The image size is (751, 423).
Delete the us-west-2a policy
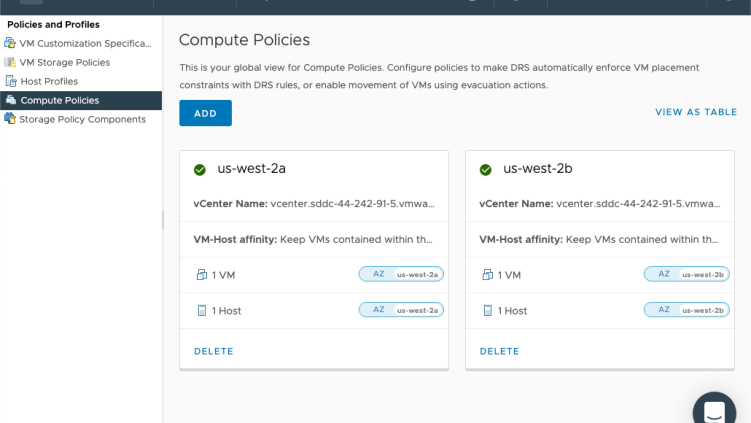214,351
